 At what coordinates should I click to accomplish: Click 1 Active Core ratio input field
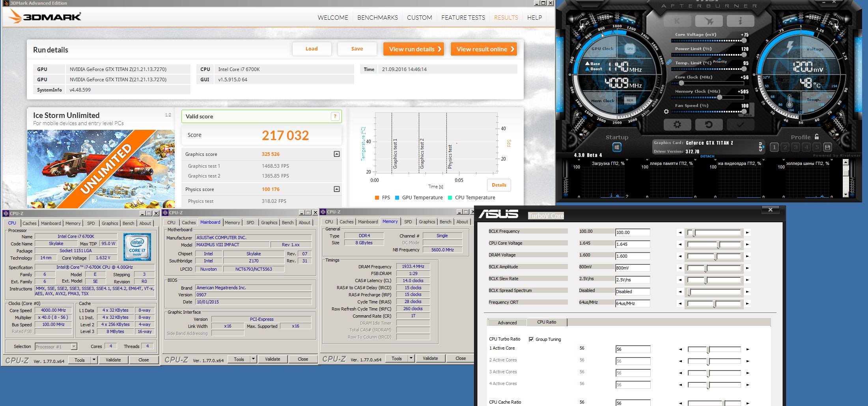pos(633,349)
